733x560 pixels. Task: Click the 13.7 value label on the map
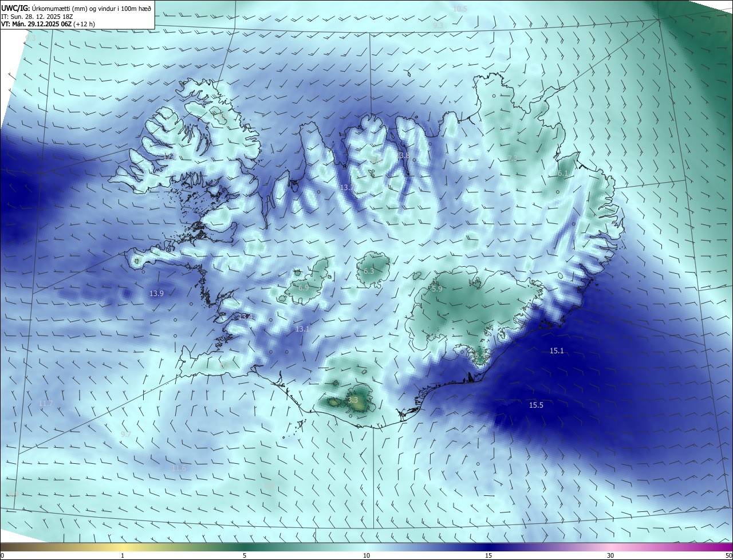click(x=346, y=188)
